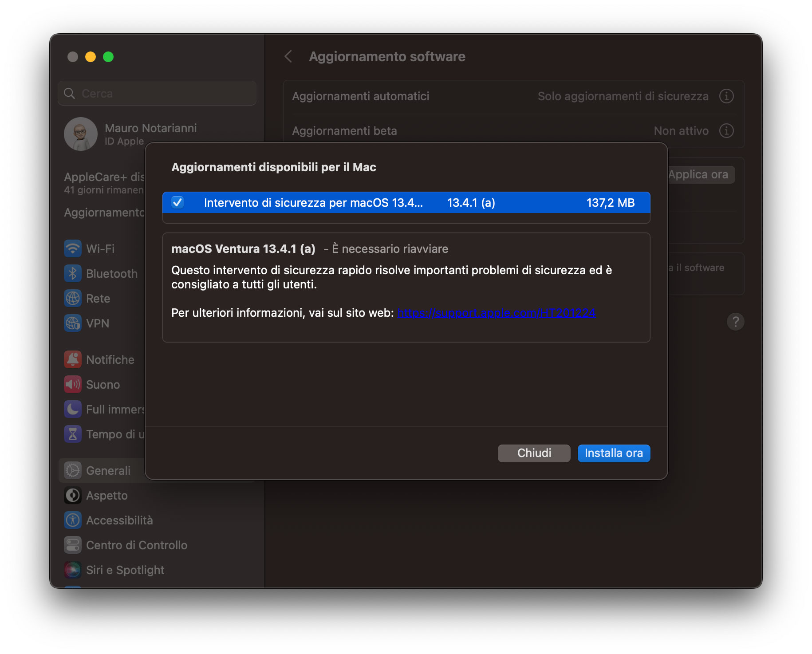Open Centro di Controllo settings
This screenshot has width=812, height=654.
pyautogui.click(x=73, y=545)
